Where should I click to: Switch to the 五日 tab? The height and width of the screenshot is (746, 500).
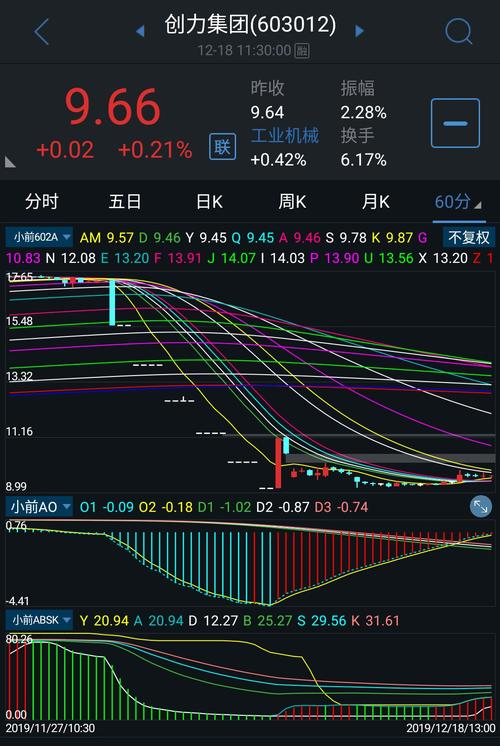tap(125, 202)
